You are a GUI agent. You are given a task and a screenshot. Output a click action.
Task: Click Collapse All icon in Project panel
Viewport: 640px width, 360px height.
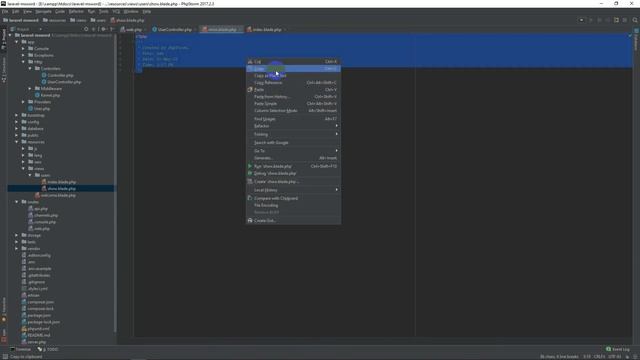point(94,29)
